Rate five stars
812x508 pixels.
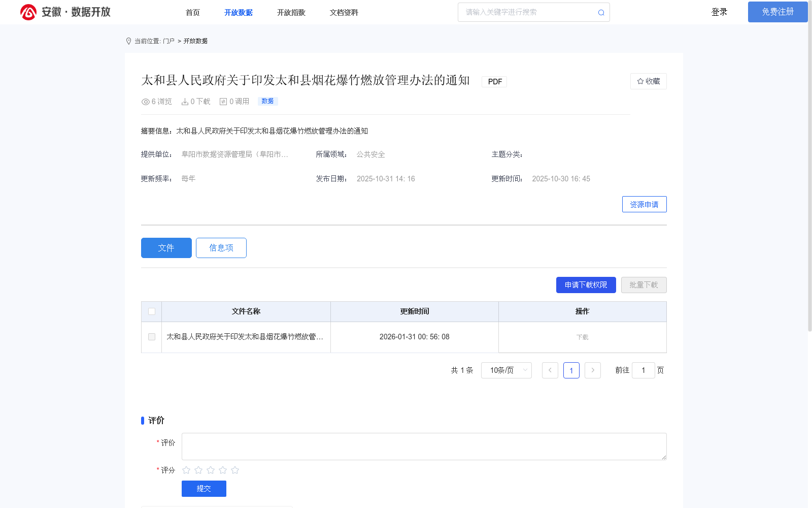(x=235, y=470)
